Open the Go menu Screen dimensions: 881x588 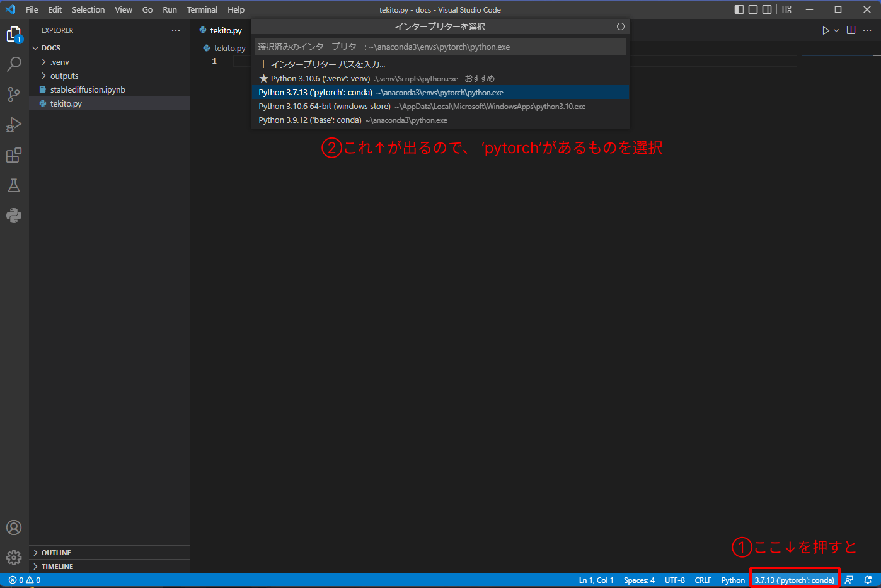(147, 9)
